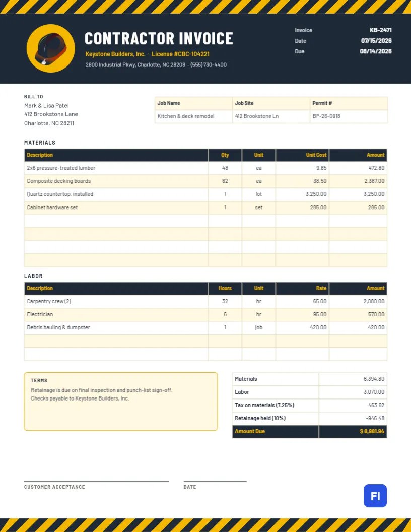Click the unit cost 38.50
This screenshot has height=532, width=411.
coord(320,181)
